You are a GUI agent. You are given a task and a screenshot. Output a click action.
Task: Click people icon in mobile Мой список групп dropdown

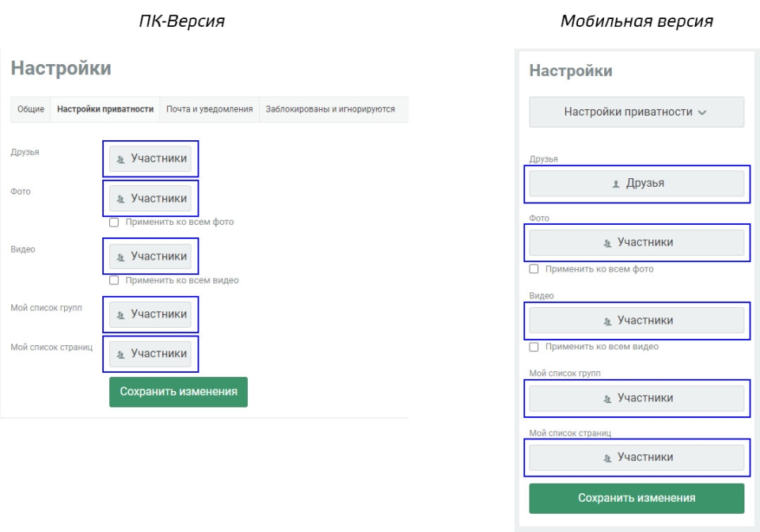click(607, 399)
